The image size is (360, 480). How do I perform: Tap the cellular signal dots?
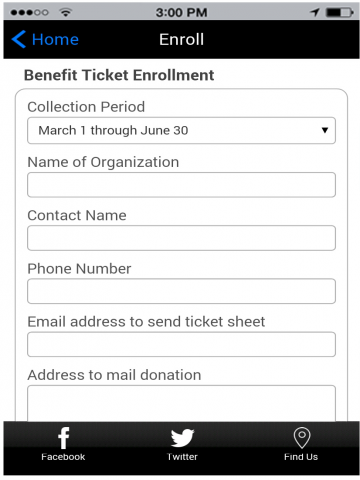pos(29,13)
